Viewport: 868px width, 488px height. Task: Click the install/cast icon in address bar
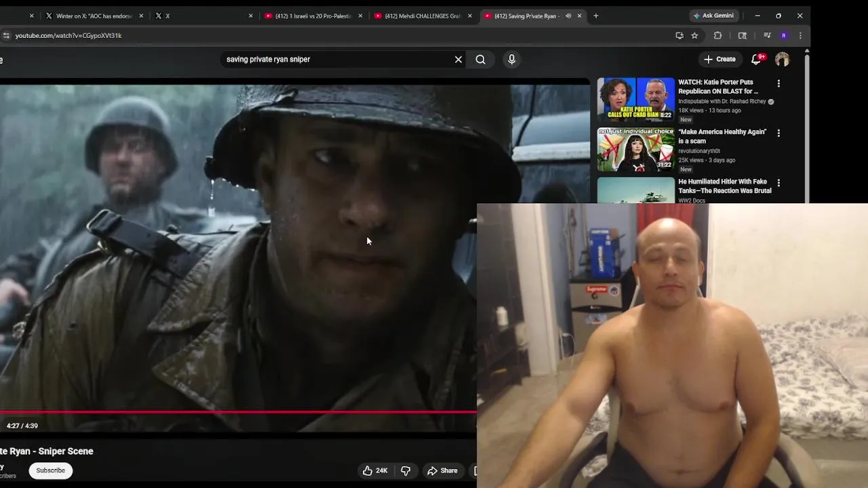click(679, 35)
